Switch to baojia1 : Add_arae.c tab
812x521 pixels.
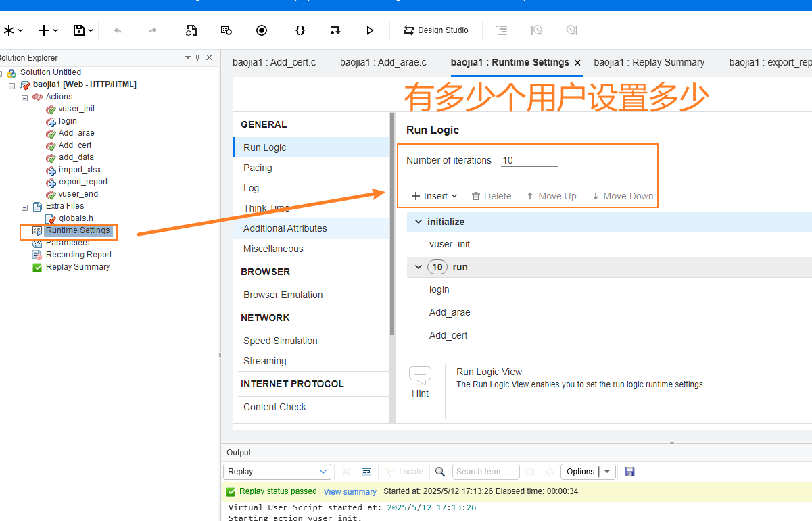pos(383,62)
